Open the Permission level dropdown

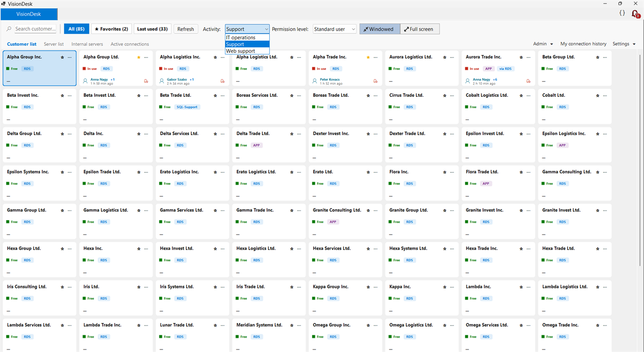(x=335, y=29)
